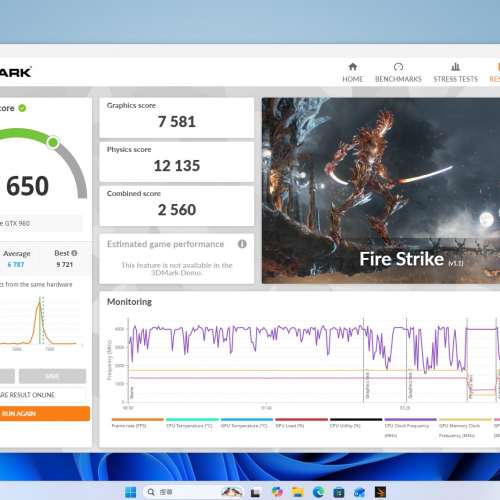Launch Copilot from the taskbar
Viewport: 500px width, 500px height.
click(x=277, y=492)
